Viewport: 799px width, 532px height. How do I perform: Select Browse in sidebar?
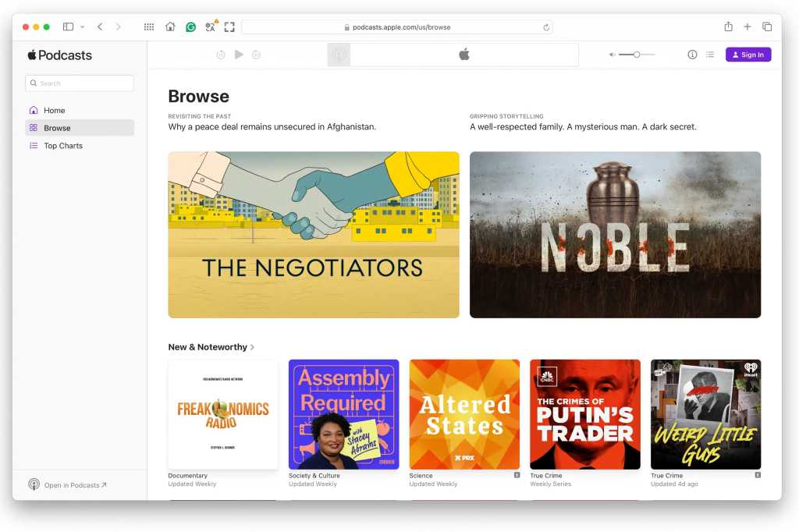click(x=80, y=128)
